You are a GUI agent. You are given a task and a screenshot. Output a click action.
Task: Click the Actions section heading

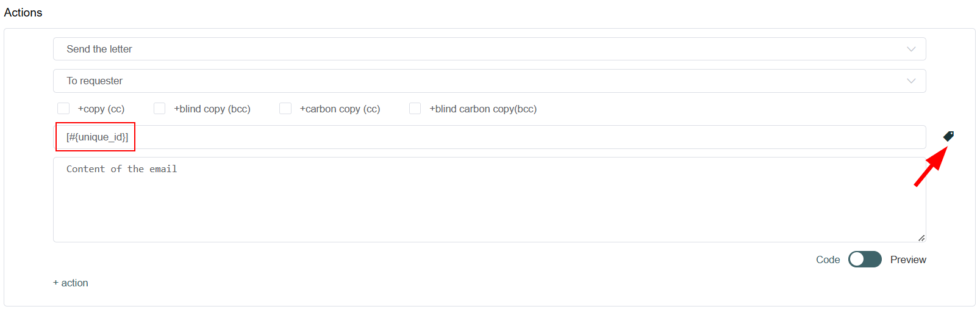point(23,12)
